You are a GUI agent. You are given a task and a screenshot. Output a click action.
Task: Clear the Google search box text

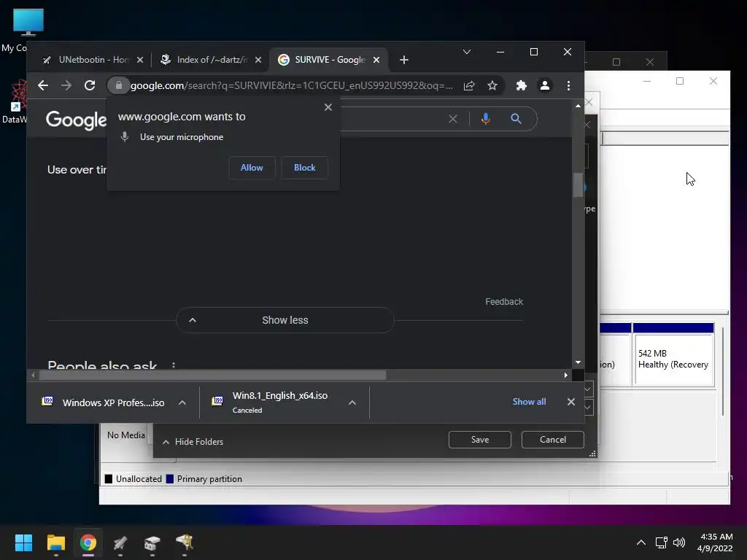[453, 119]
